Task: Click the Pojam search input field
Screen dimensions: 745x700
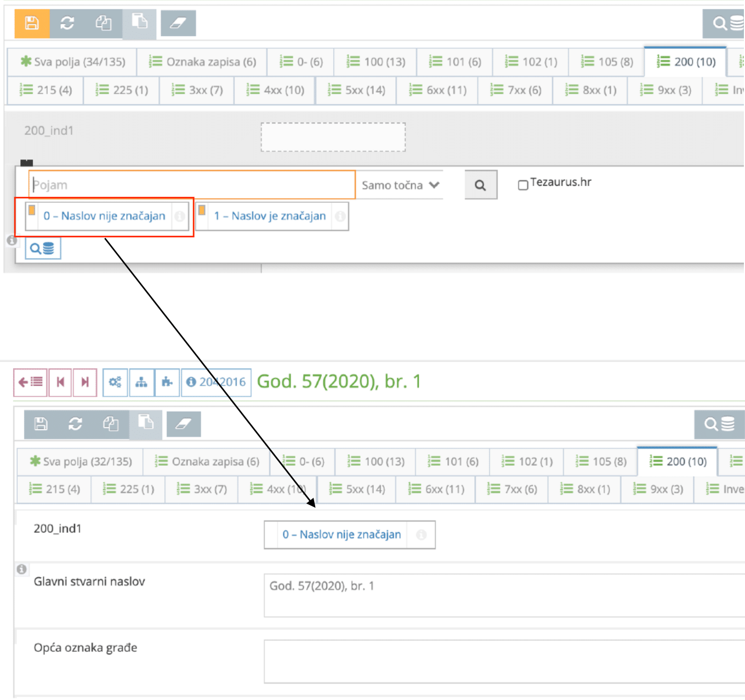Action: pyautogui.click(x=192, y=185)
